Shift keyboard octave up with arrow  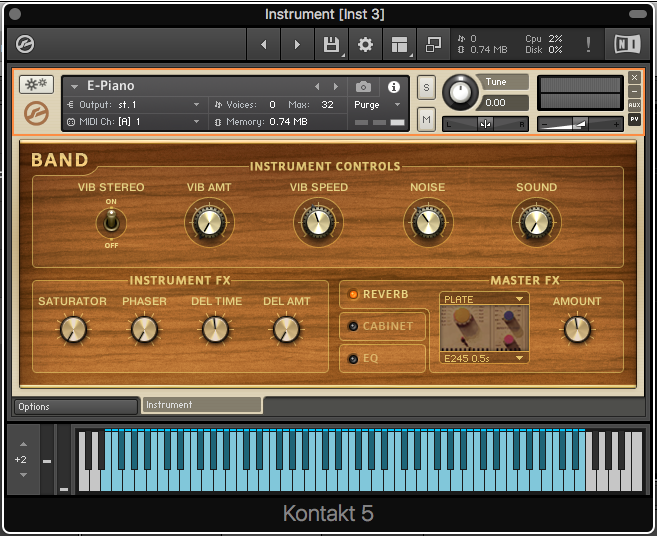coord(23,444)
